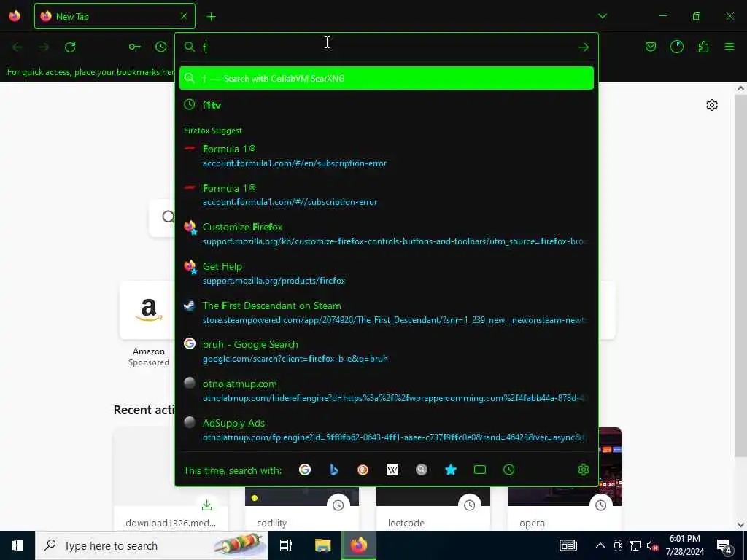Open the AdSupply Ads suggestion
The height and width of the screenshot is (560, 747).
[x=387, y=430]
